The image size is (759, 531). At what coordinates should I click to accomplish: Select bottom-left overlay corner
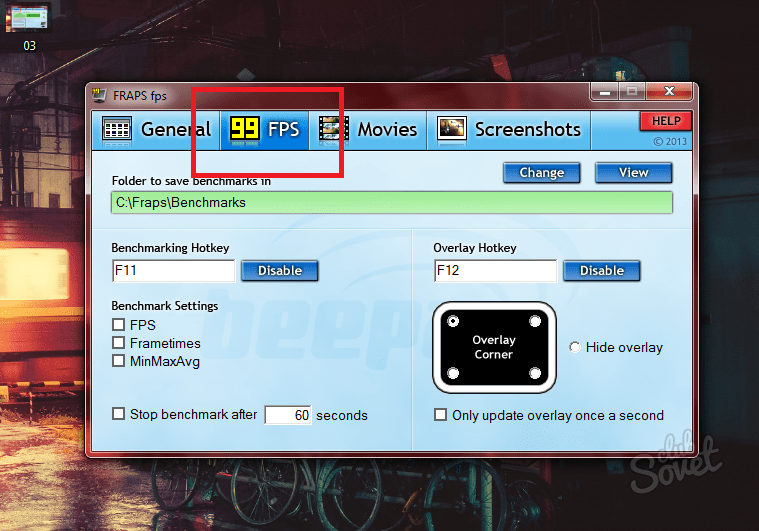[x=453, y=373]
